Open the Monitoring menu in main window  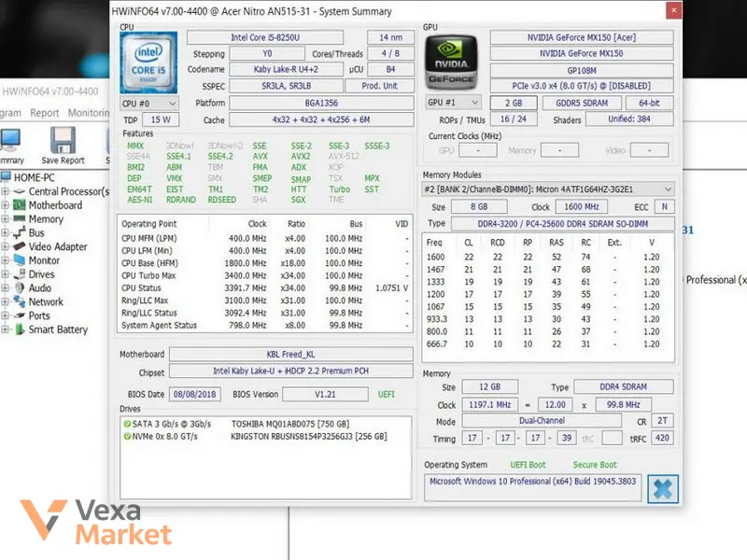click(x=89, y=113)
